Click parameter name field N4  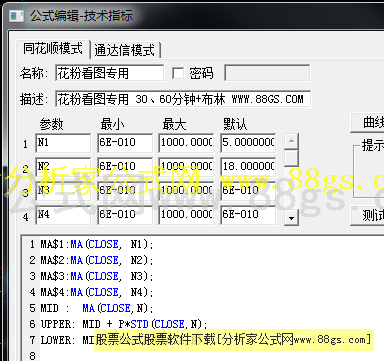click(63, 215)
